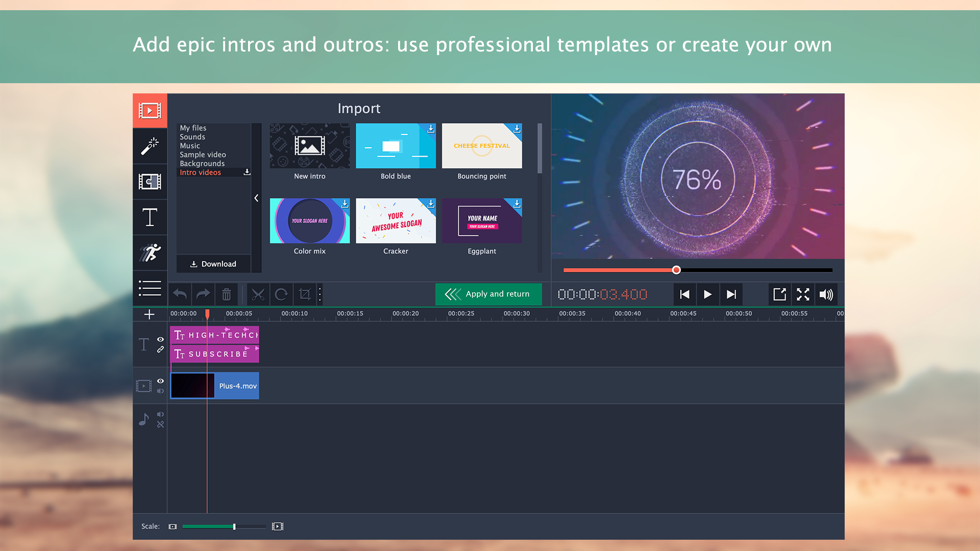
Task: Open the Import panel with the filmstrip icon
Action: click(x=150, y=110)
